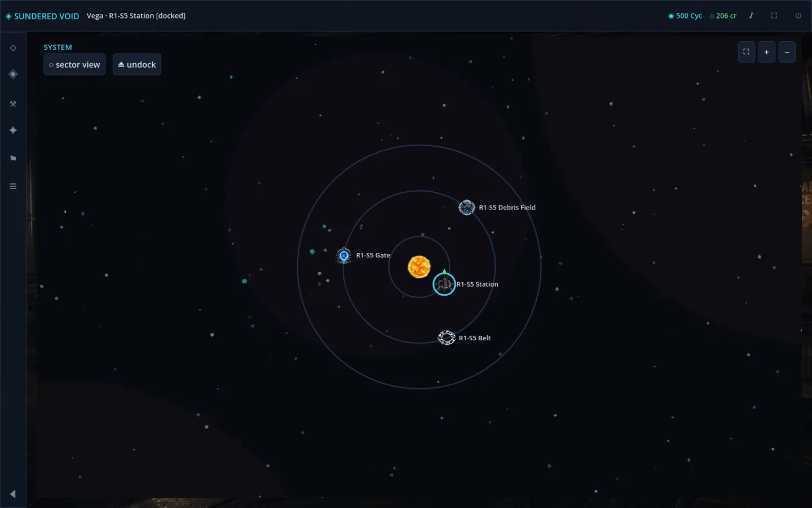Collapse the sidebar with the left arrow

tap(13, 494)
